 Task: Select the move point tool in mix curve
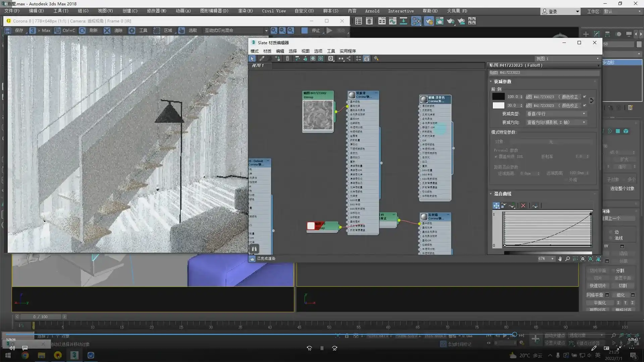(496, 205)
